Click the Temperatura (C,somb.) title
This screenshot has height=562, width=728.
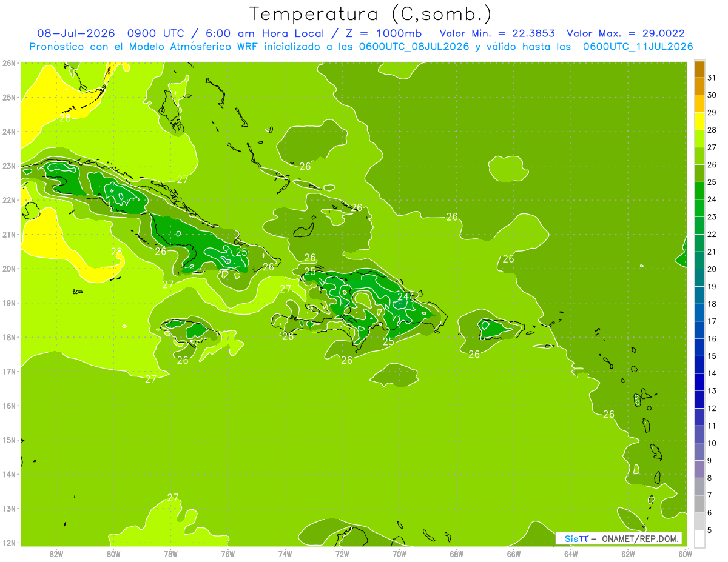[371, 13]
